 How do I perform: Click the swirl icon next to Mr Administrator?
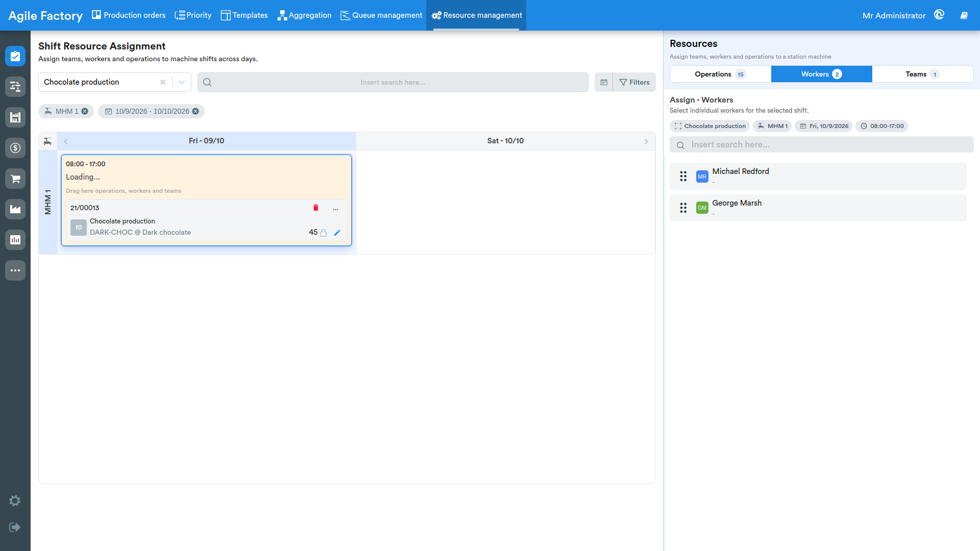pos(939,15)
